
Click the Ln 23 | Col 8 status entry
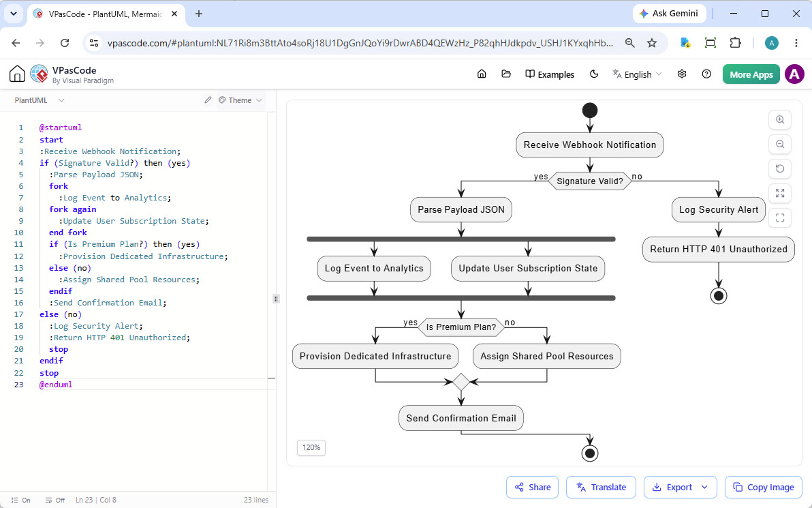(x=96, y=500)
